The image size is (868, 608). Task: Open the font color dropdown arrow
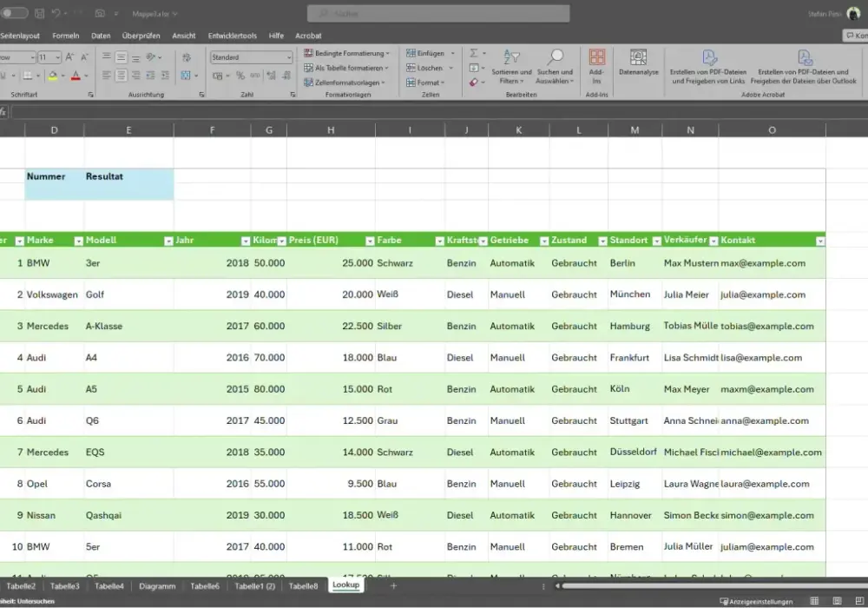pyautogui.click(x=86, y=76)
